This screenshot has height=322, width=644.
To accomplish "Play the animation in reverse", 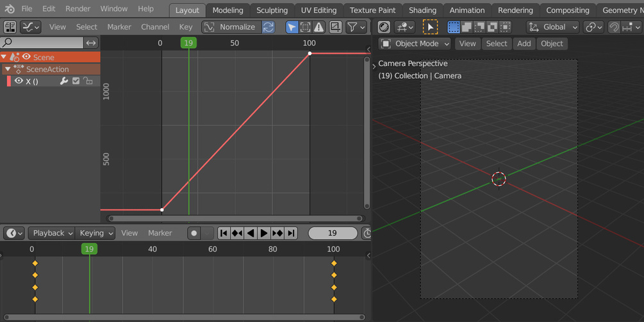I will (x=250, y=233).
